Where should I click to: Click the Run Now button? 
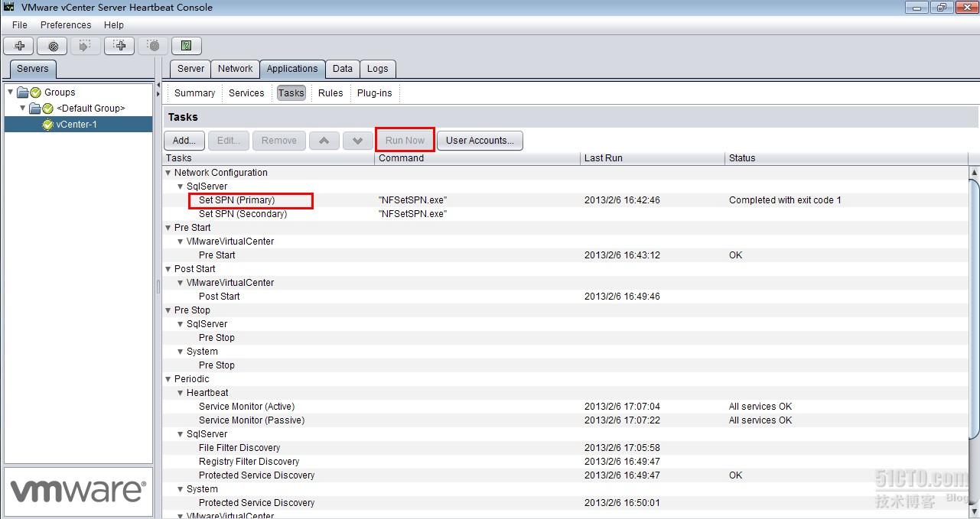click(x=405, y=141)
